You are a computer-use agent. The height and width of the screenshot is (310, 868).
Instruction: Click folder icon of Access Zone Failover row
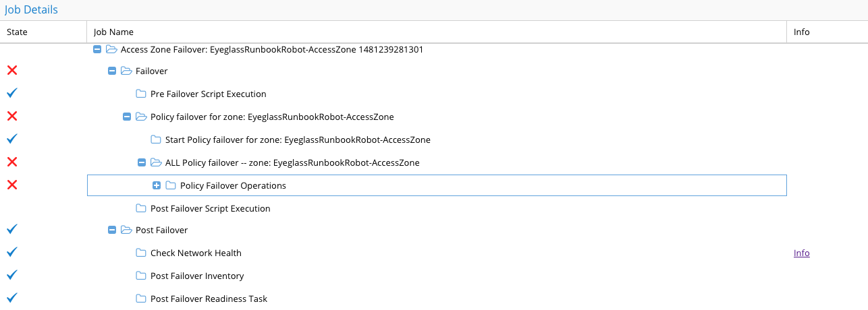click(111, 49)
